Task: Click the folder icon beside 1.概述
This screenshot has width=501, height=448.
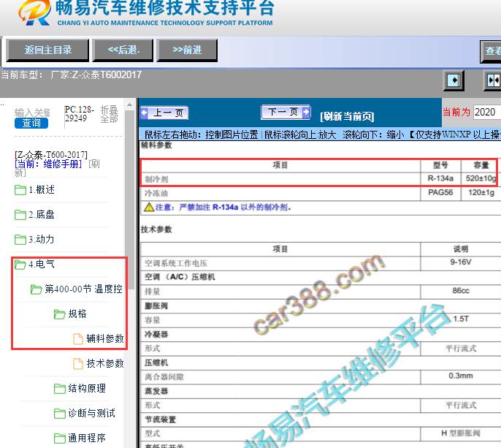Action: 20,190
